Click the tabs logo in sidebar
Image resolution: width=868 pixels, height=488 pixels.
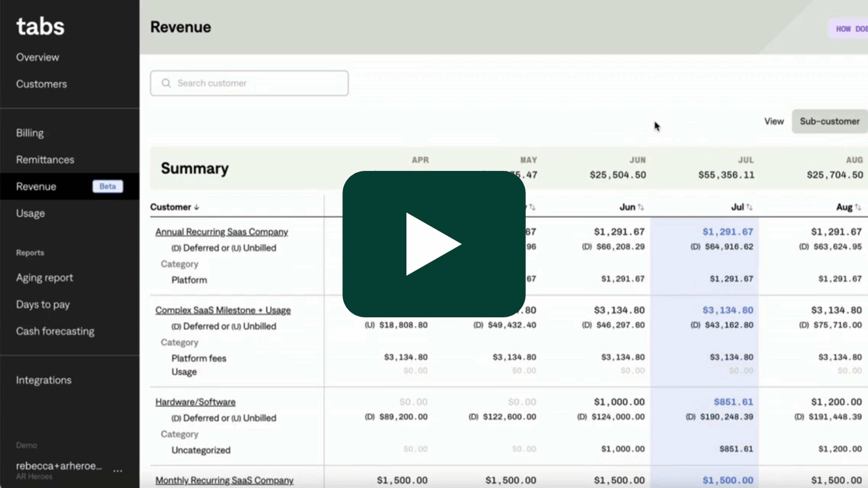tap(40, 27)
